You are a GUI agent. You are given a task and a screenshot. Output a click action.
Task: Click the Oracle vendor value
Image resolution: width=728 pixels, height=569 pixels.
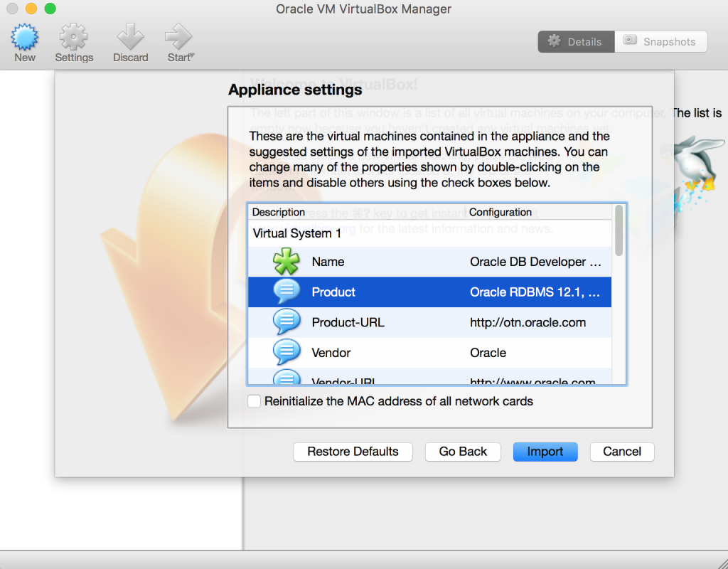488,353
